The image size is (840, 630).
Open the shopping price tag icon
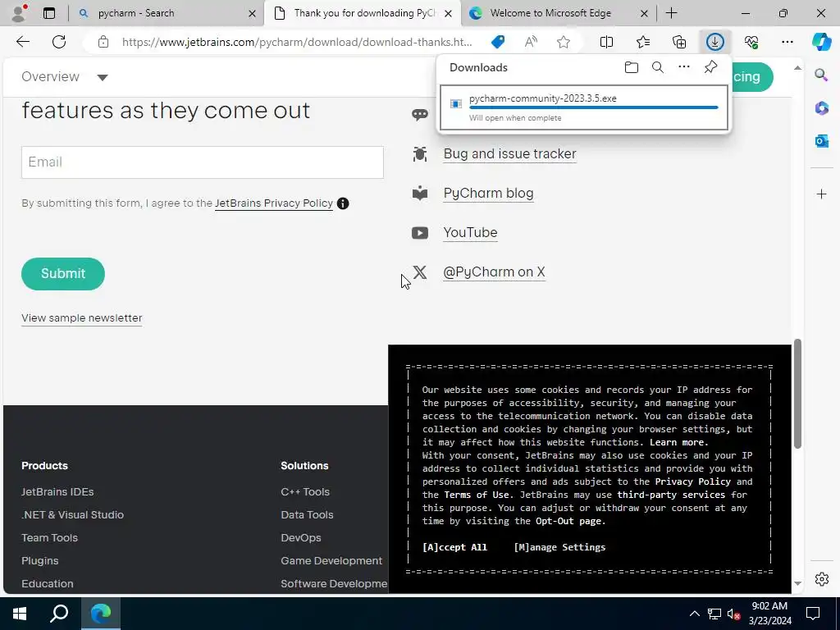(498, 42)
